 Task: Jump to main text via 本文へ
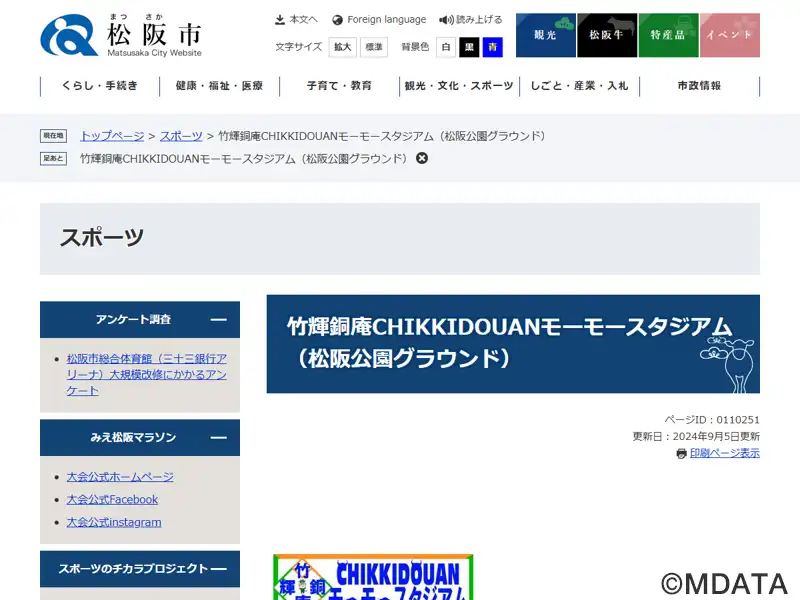296,19
